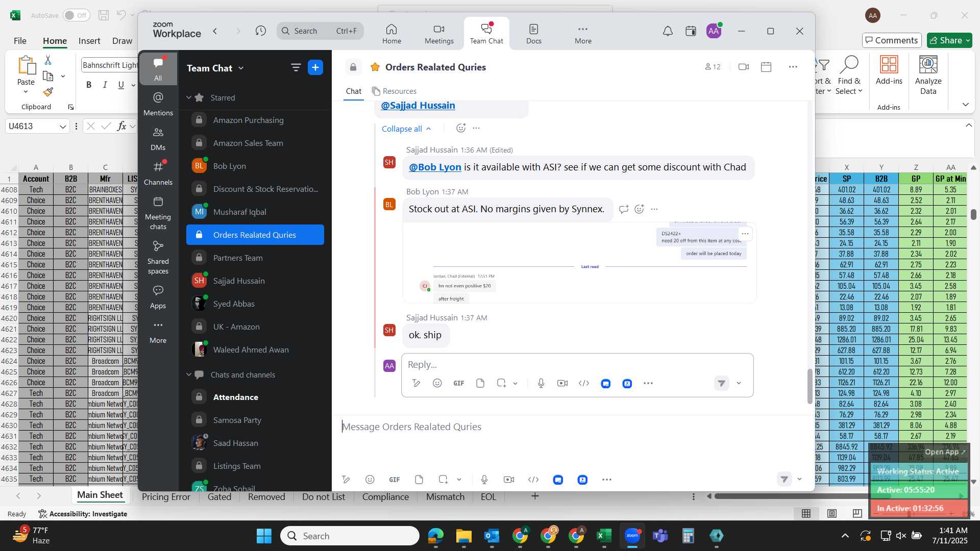Open the Zoom calendar icon in top bar
Viewport: 980px width, 551px height.
tap(691, 31)
